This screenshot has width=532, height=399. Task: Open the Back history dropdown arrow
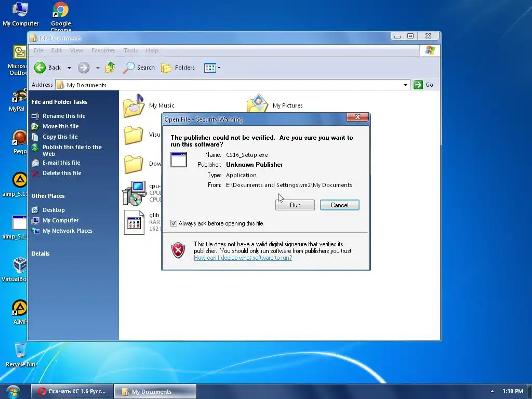point(69,68)
